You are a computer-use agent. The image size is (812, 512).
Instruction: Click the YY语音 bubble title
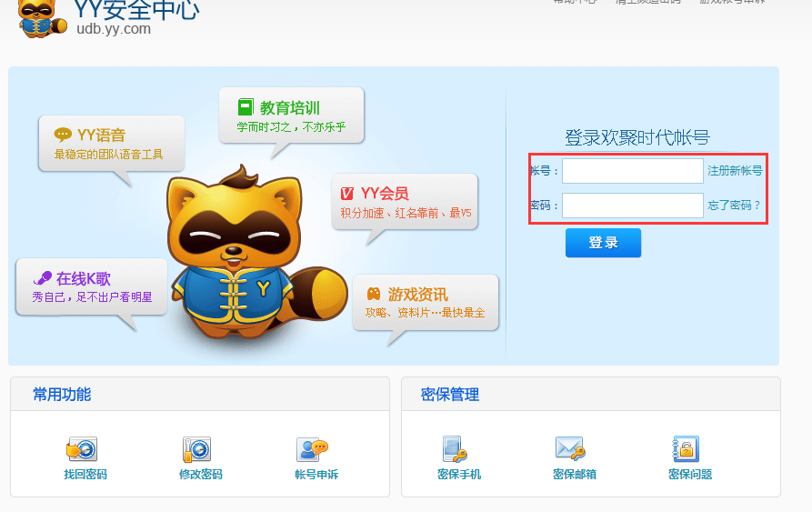(102, 136)
